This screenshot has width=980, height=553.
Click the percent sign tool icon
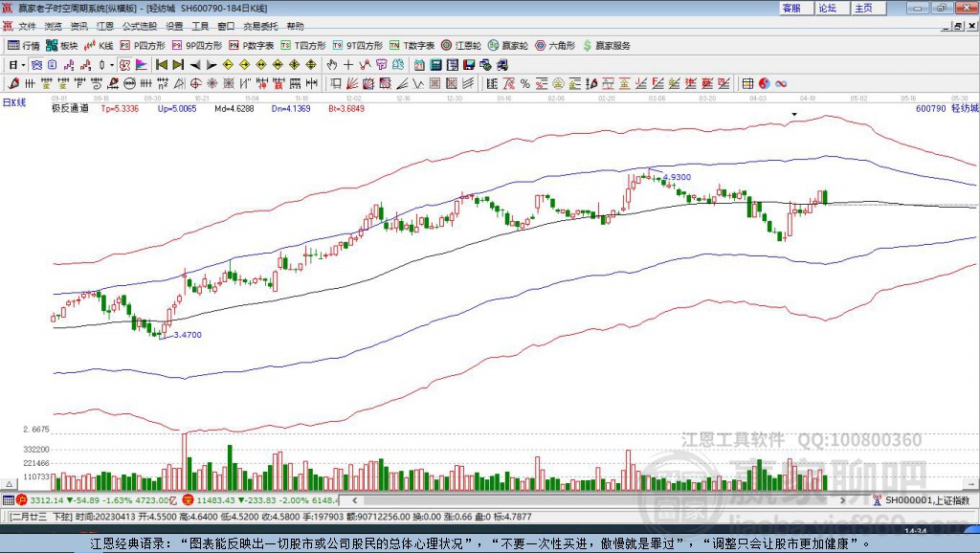click(525, 84)
